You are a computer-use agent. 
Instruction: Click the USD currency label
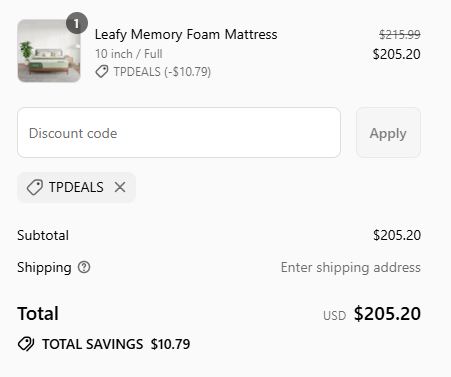tap(334, 316)
